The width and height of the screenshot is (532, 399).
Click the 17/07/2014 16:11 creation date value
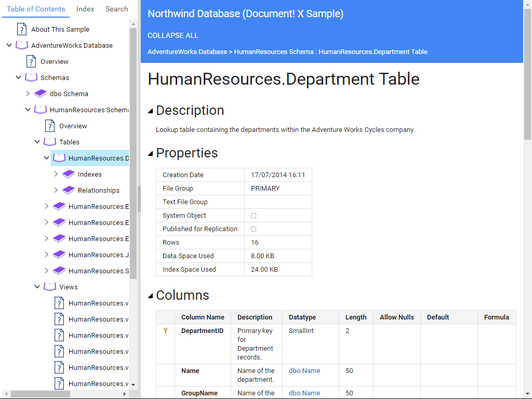tap(278, 175)
